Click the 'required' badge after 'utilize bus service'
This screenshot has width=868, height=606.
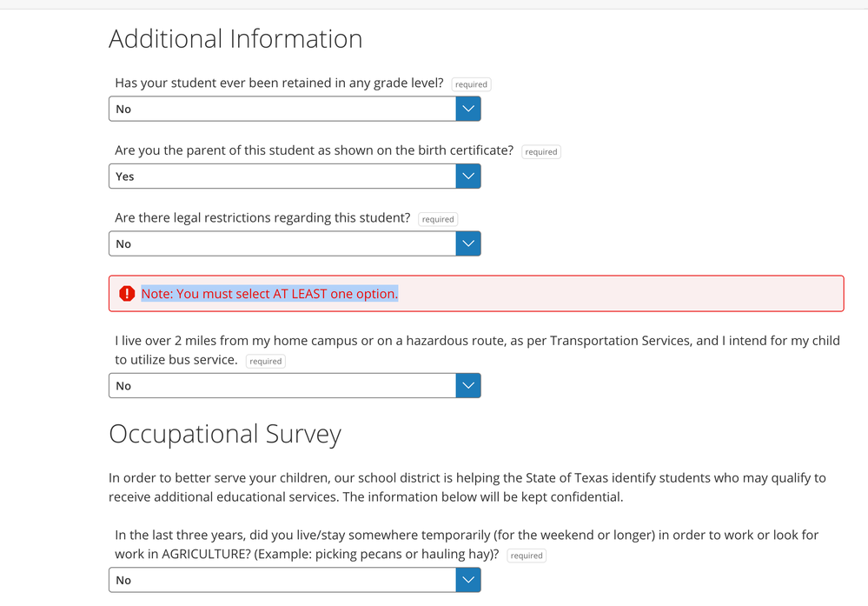265,361
